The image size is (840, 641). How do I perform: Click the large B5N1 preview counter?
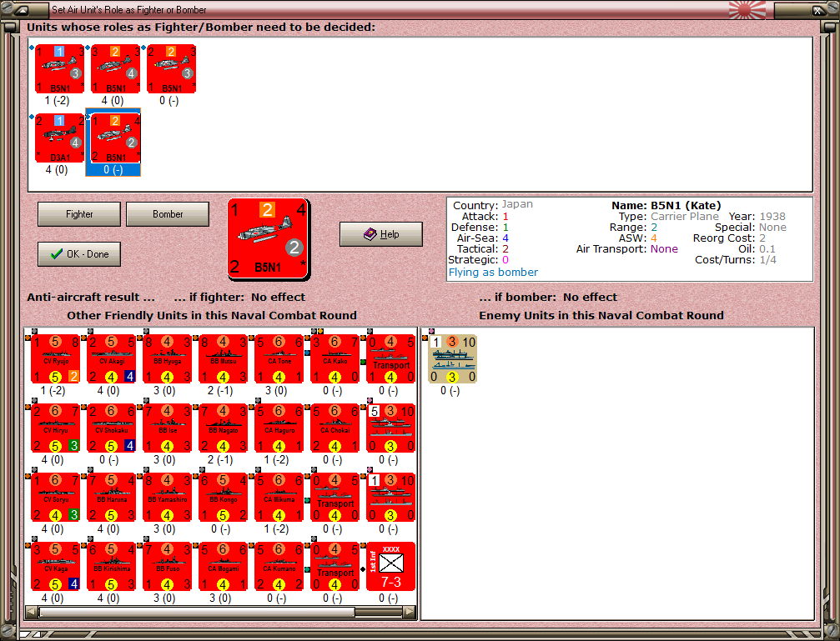click(269, 239)
